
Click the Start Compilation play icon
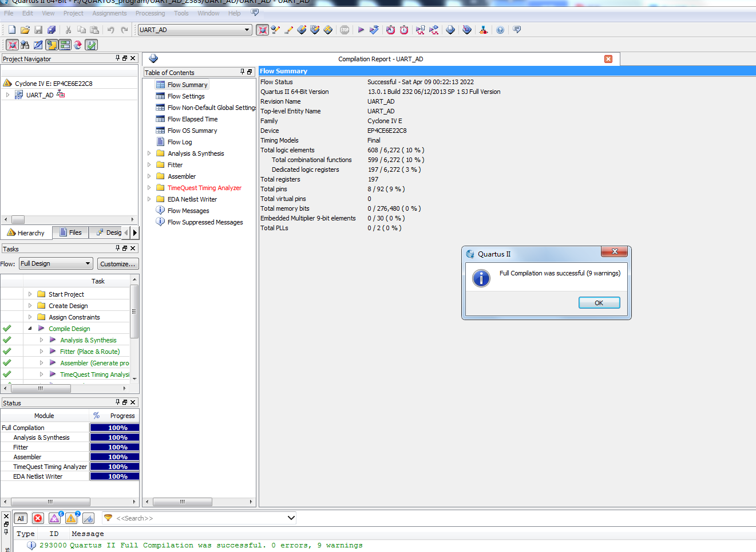point(361,30)
